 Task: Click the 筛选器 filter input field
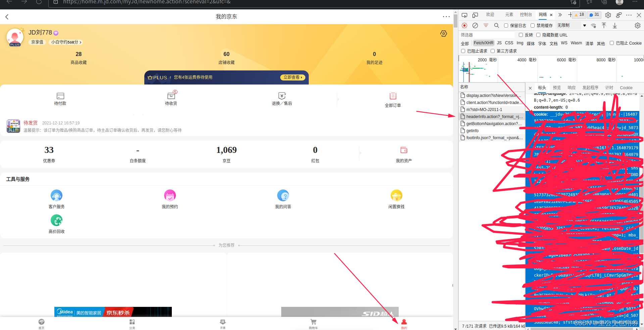pyautogui.click(x=487, y=35)
